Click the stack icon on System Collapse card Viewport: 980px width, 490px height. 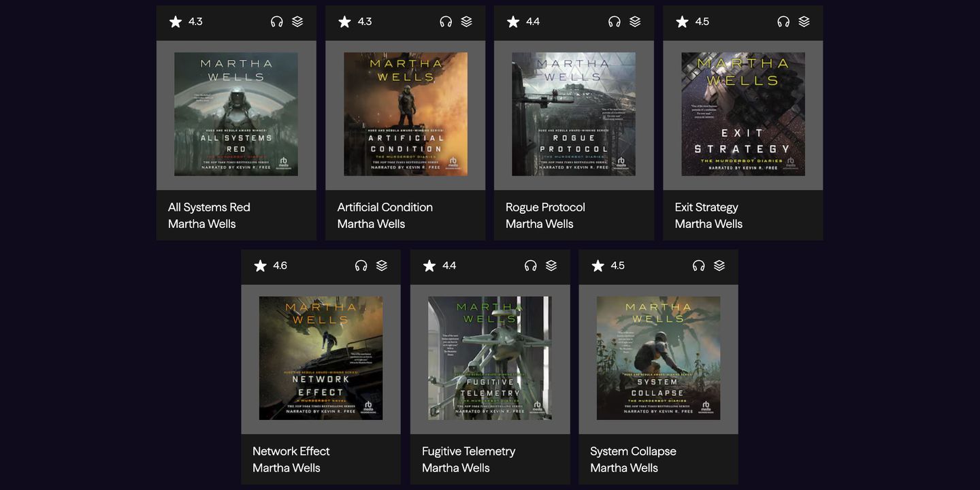(x=719, y=265)
